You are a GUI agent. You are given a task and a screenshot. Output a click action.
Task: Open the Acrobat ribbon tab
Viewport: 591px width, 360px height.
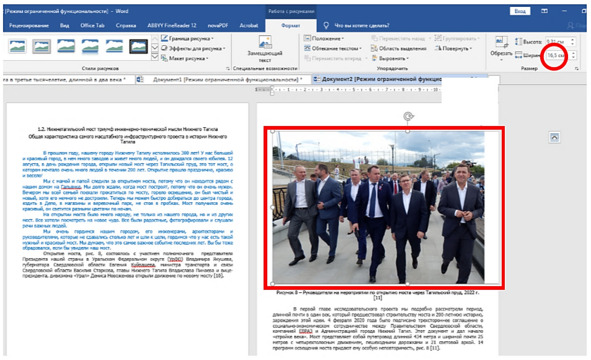pyautogui.click(x=249, y=26)
